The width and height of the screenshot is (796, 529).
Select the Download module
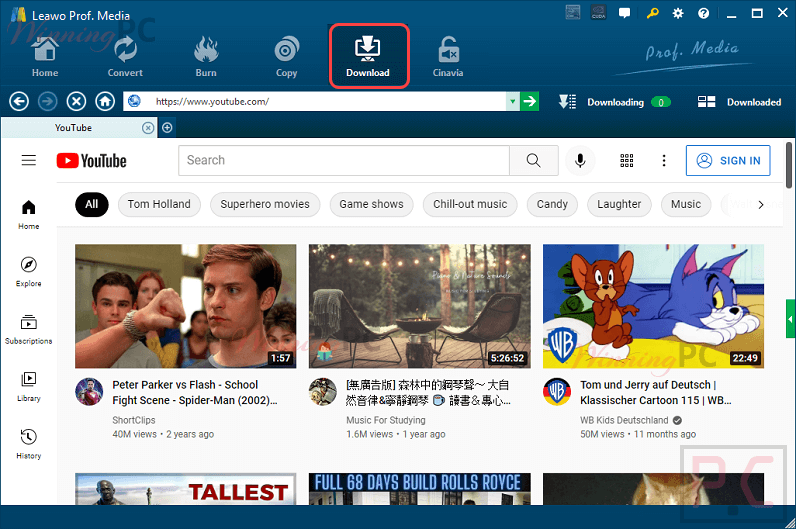368,56
